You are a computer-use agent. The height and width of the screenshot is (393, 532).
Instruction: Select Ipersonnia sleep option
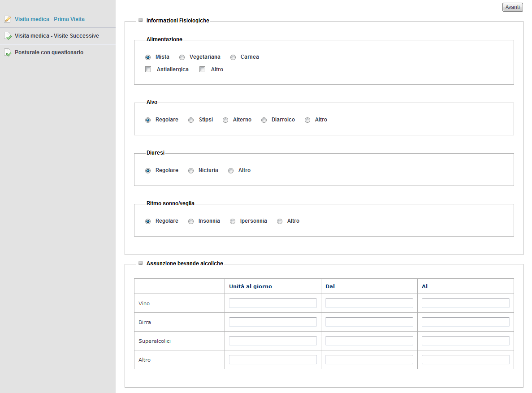point(233,221)
